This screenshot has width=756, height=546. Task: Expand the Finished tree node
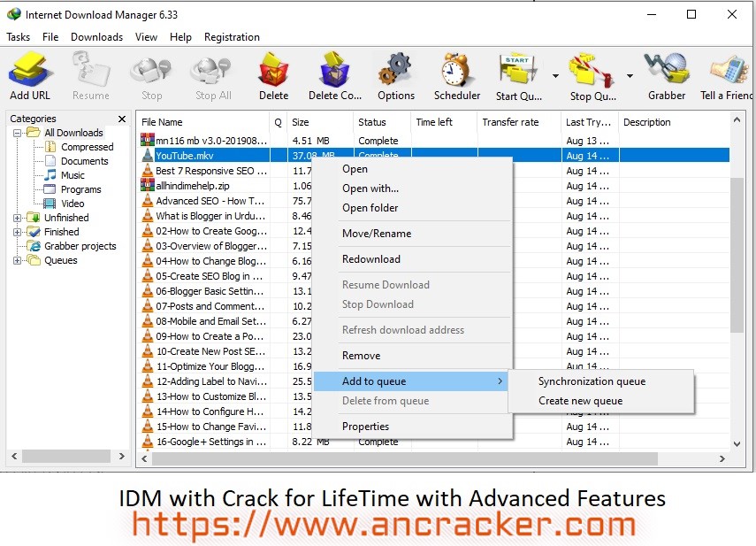[18, 232]
